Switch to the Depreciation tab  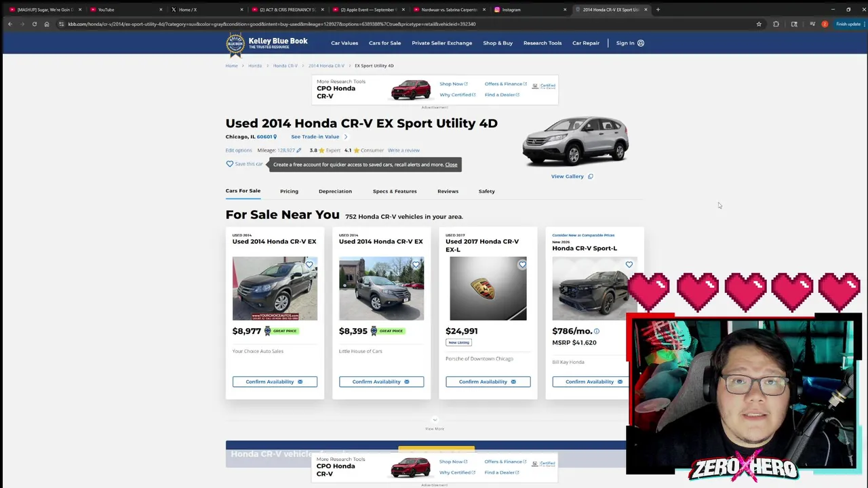335,191
